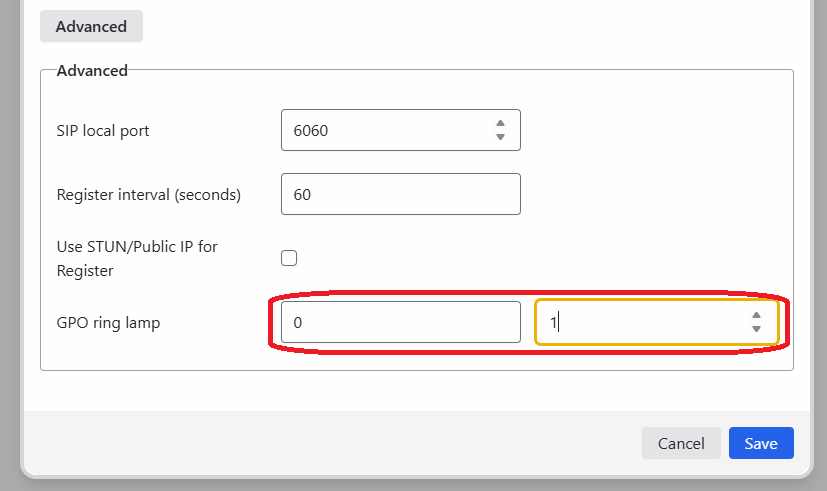
Task: Click the Advanced fieldset legend text
Action: (x=92, y=70)
